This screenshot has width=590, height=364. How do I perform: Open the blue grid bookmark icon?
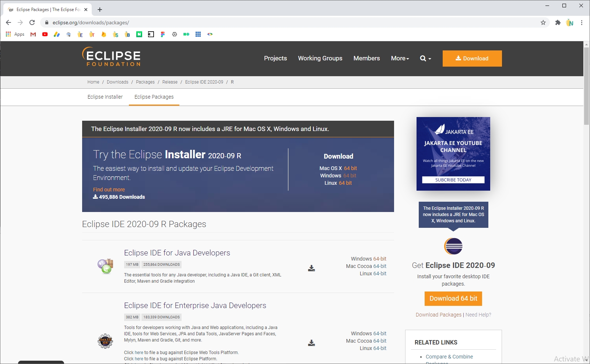tap(198, 34)
